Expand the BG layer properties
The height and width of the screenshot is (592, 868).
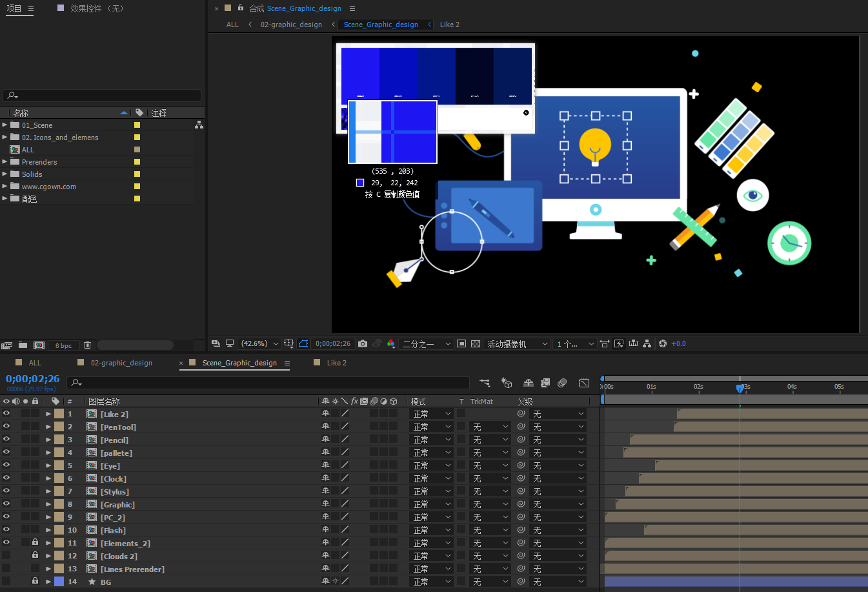[x=48, y=582]
